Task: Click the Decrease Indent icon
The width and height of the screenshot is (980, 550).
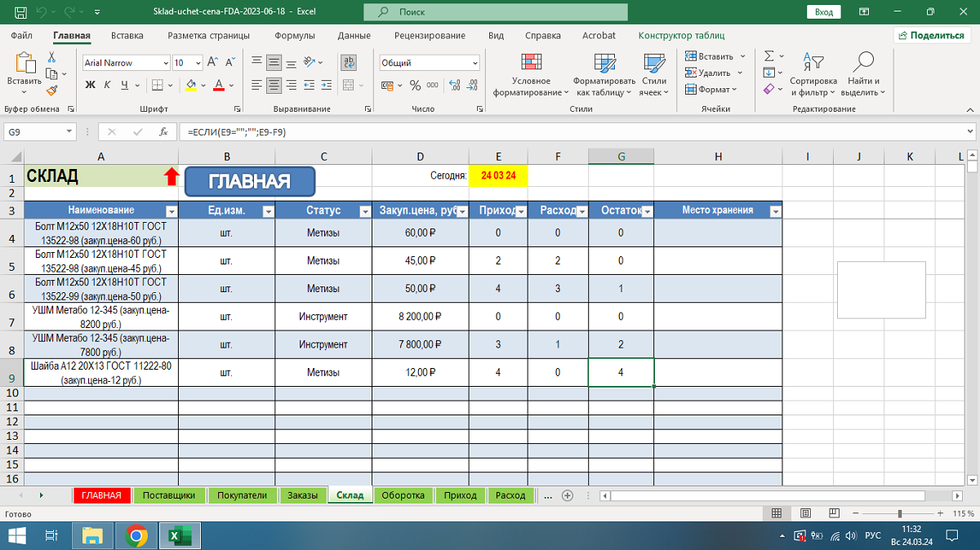Action: tap(308, 85)
